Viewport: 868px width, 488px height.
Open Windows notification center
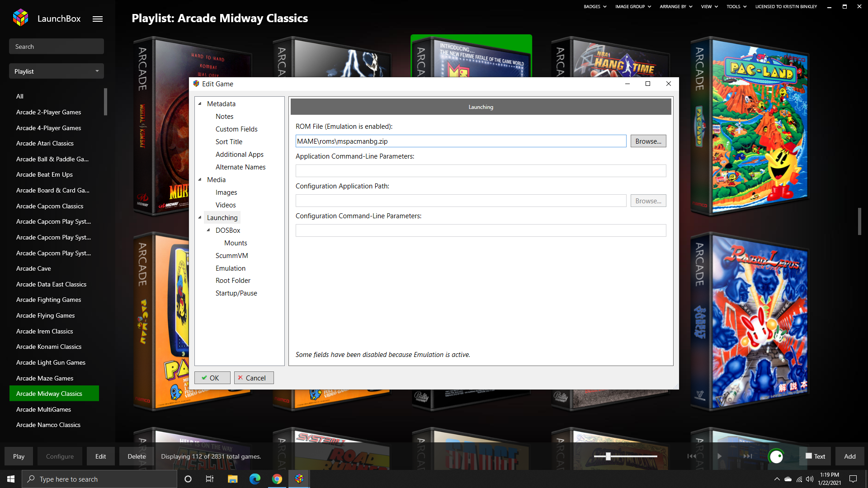tap(853, 479)
